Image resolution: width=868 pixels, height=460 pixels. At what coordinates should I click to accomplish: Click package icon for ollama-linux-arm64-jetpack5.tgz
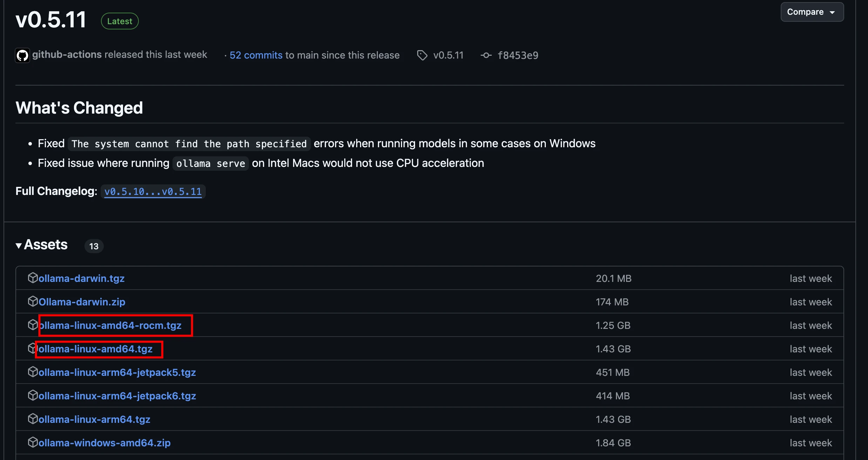point(33,372)
